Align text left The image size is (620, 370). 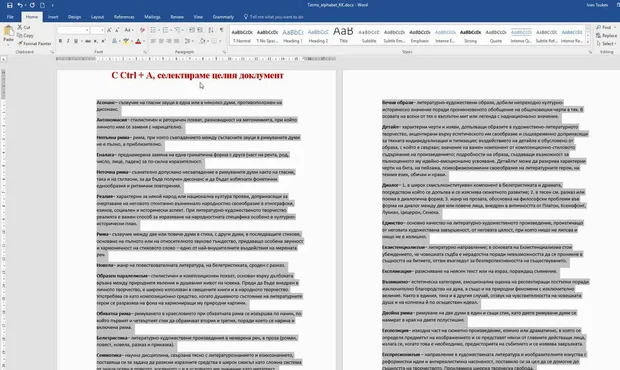click(x=153, y=41)
